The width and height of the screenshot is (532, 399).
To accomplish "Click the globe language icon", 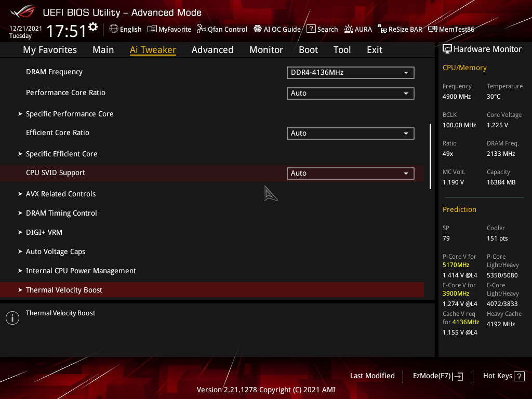I will coord(114,29).
